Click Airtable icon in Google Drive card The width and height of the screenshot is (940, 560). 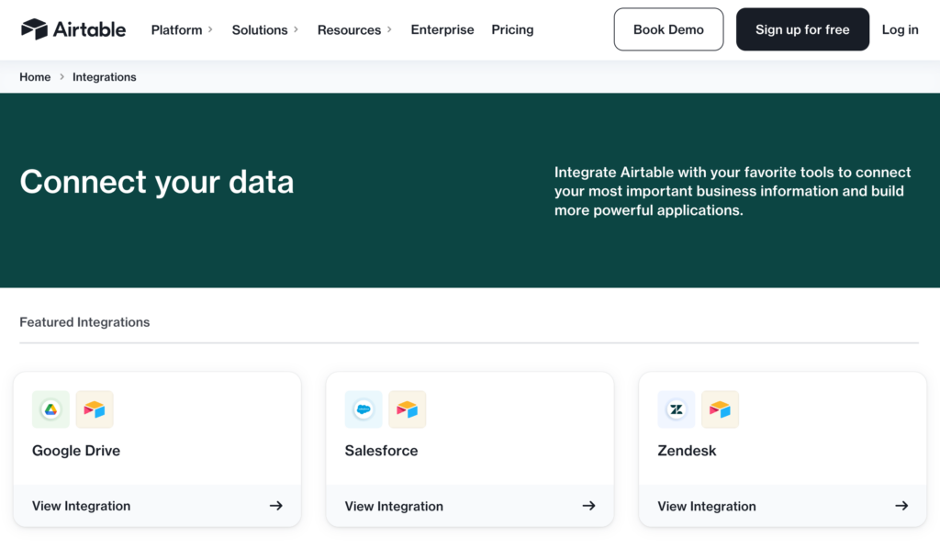pyautogui.click(x=95, y=409)
